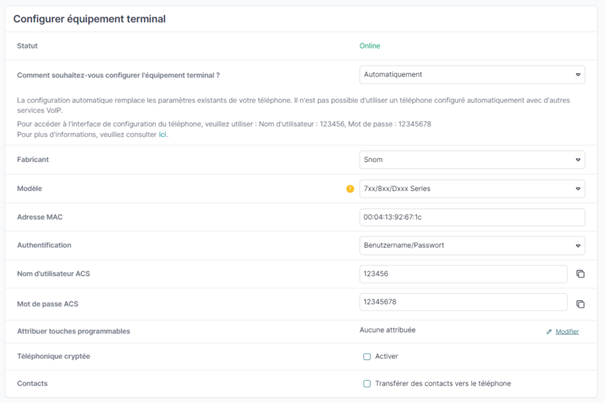Open the Automatiquement configuration dropdown
Image resolution: width=605 pixels, height=403 pixels.
click(x=472, y=75)
